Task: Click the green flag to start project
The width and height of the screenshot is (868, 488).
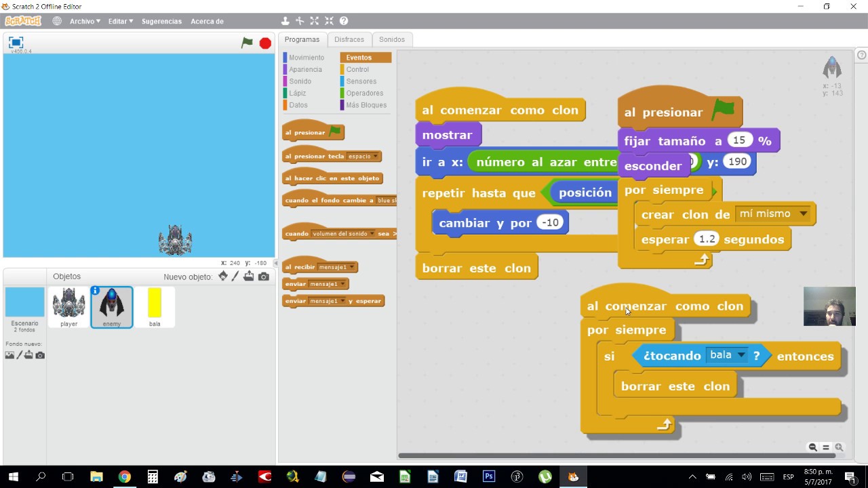Action: [x=247, y=43]
